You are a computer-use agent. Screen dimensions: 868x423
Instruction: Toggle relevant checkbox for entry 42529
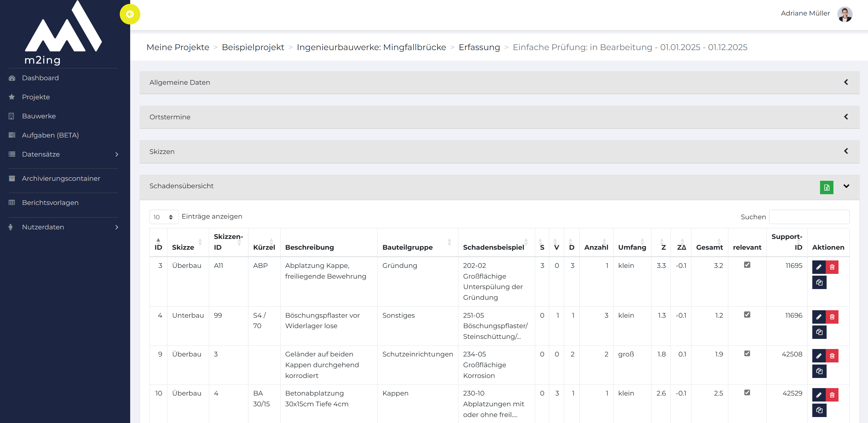(747, 392)
